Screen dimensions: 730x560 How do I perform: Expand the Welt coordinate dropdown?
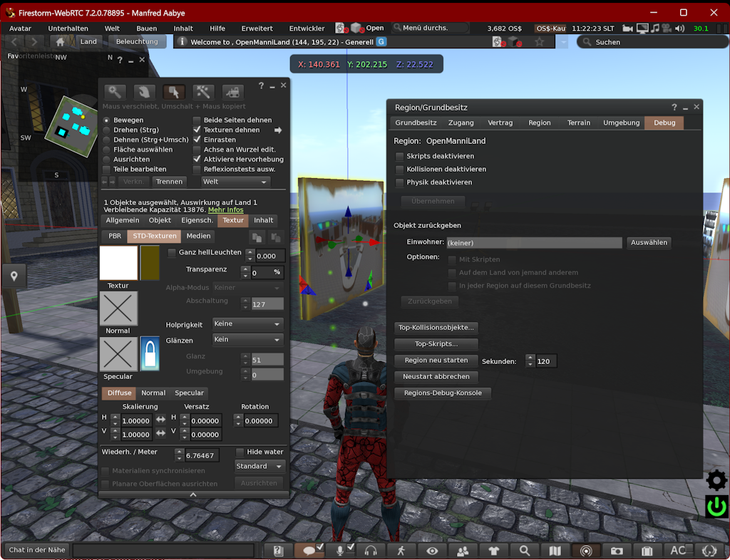coord(235,182)
